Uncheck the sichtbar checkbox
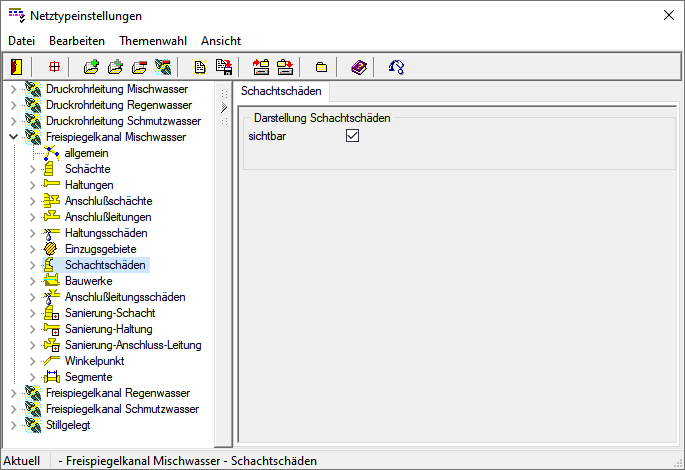This screenshot has height=470, width=685. (x=352, y=136)
